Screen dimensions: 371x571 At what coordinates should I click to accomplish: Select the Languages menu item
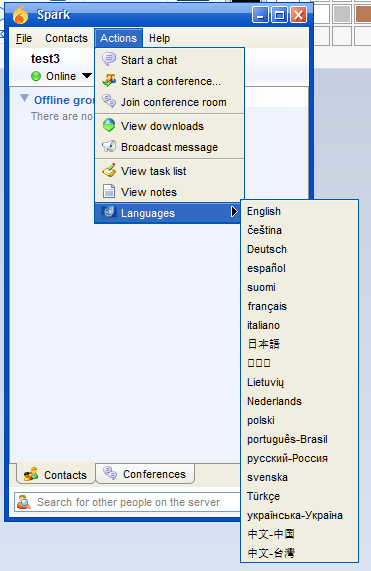(x=168, y=213)
